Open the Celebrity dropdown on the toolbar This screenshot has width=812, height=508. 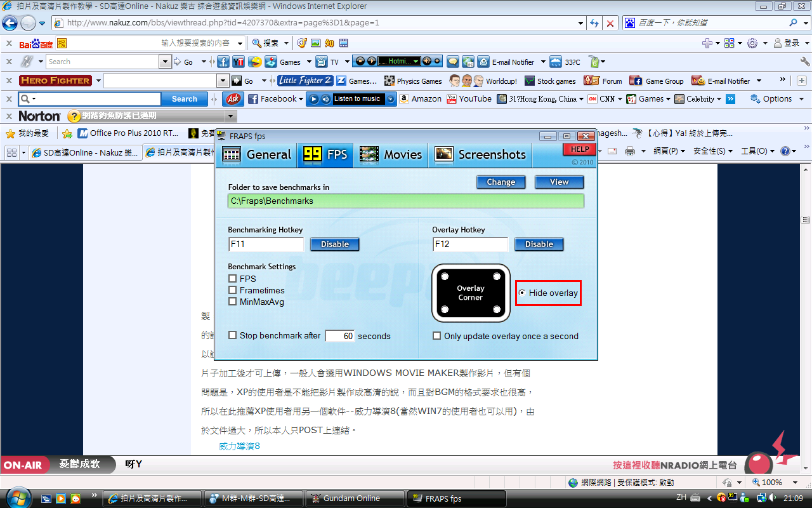719,99
